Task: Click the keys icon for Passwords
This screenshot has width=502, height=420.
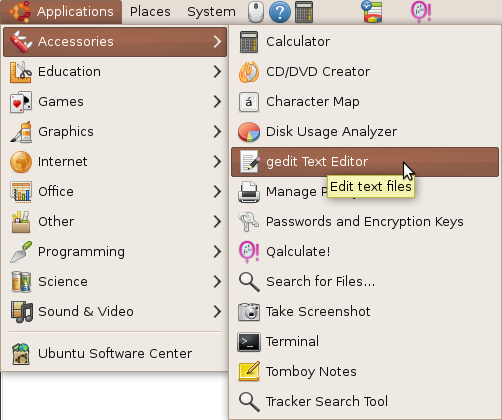Action: coord(249,222)
